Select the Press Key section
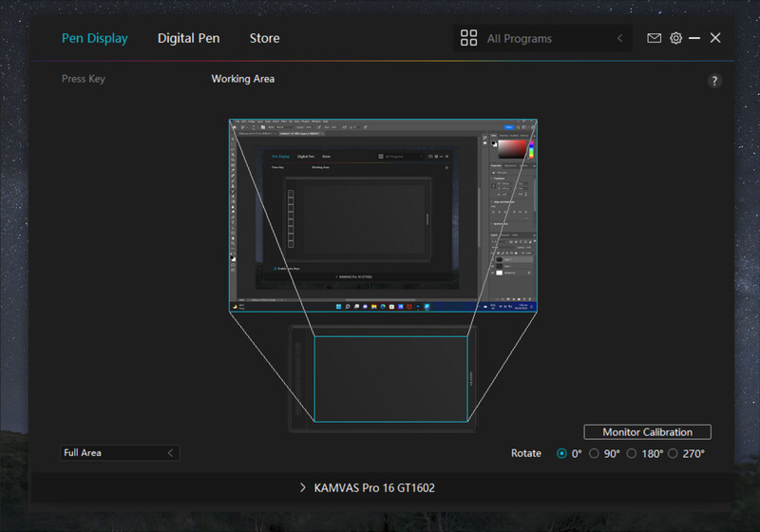Image resolution: width=760 pixels, height=532 pixels. pyautogui.click(x=84, y=79)
